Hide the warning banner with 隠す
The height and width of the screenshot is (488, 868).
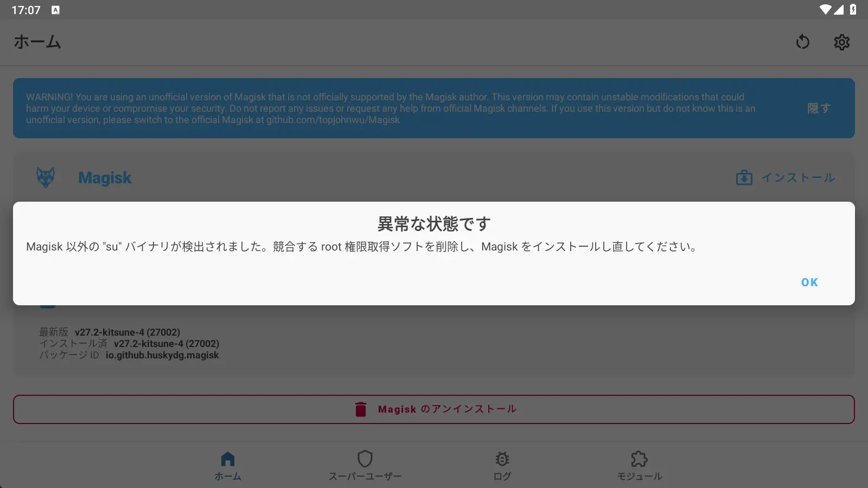tap(819, 108)
